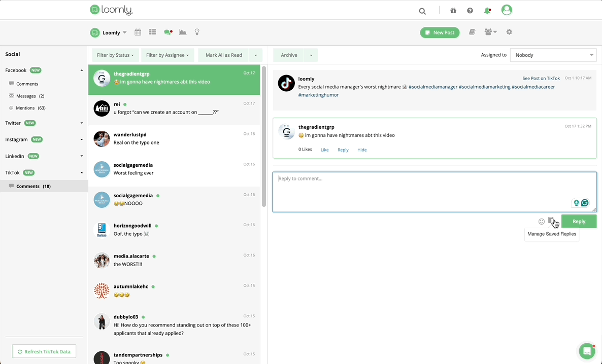Click the New Post button

[x=440, y=32]
